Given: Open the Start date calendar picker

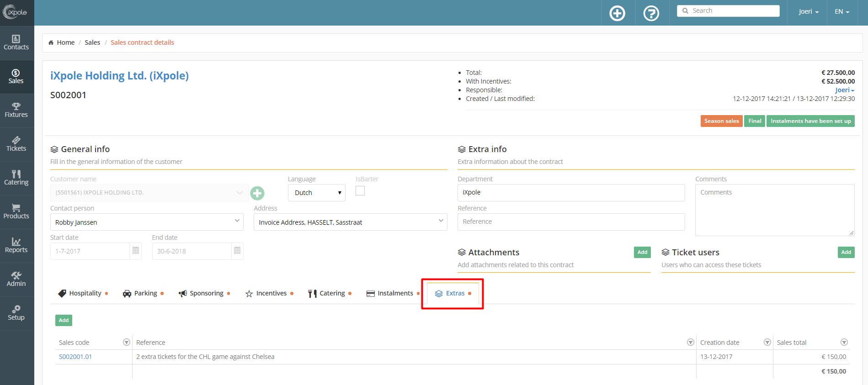Looking at the screenshot, I should tap(136, 251).
